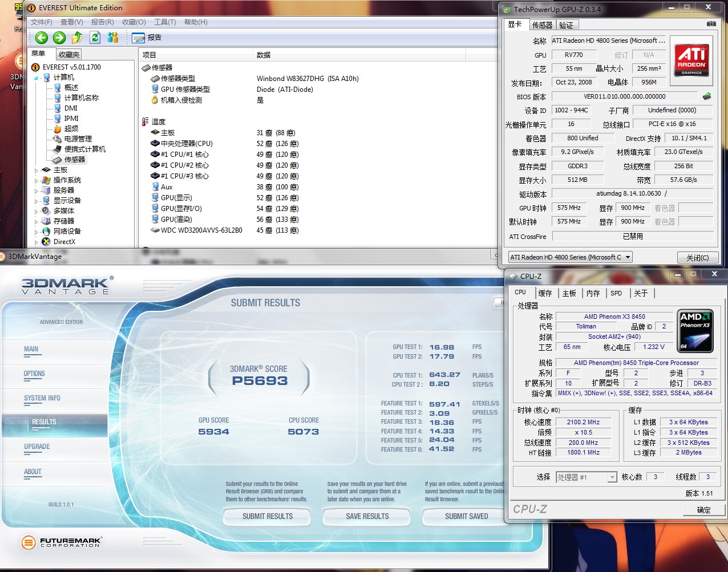The width and height of the screenshot is (728, 572).
Task: Select OPTIONS in 3DMark Vantage sidebar
Action: click(x=34, y=374)
